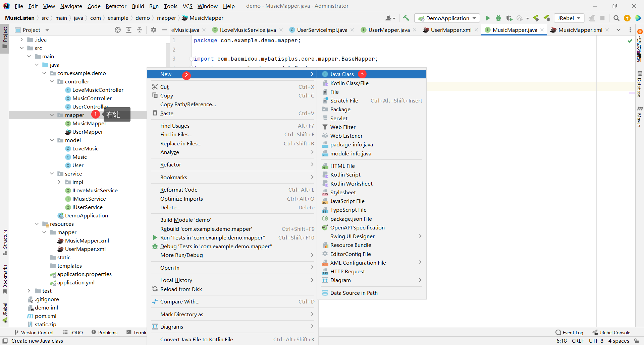This screenshot has height=345, width=644.
Task: Open the Maven tool window
Action: pos(640,117)
